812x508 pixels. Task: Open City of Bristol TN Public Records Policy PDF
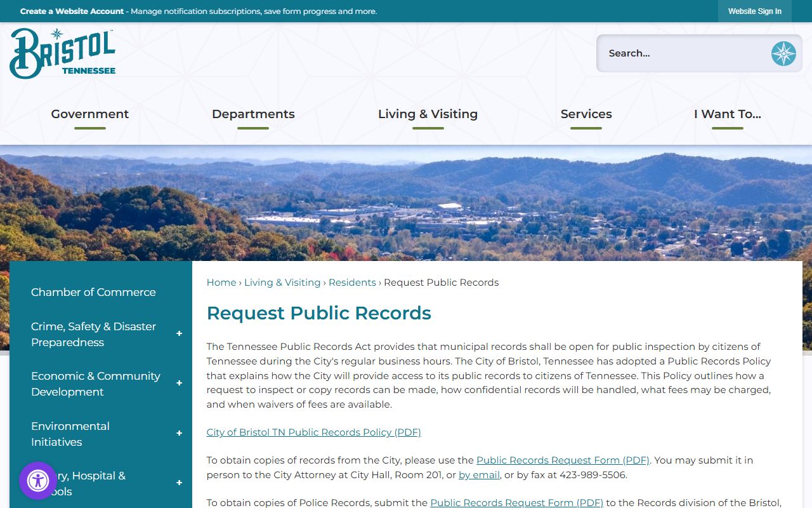[x=314, y=432]
